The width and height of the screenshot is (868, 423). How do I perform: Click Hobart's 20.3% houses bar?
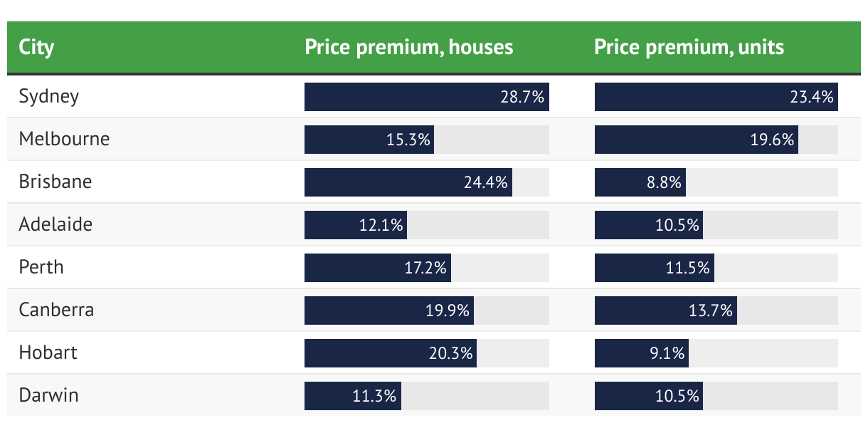coord(391,353)
